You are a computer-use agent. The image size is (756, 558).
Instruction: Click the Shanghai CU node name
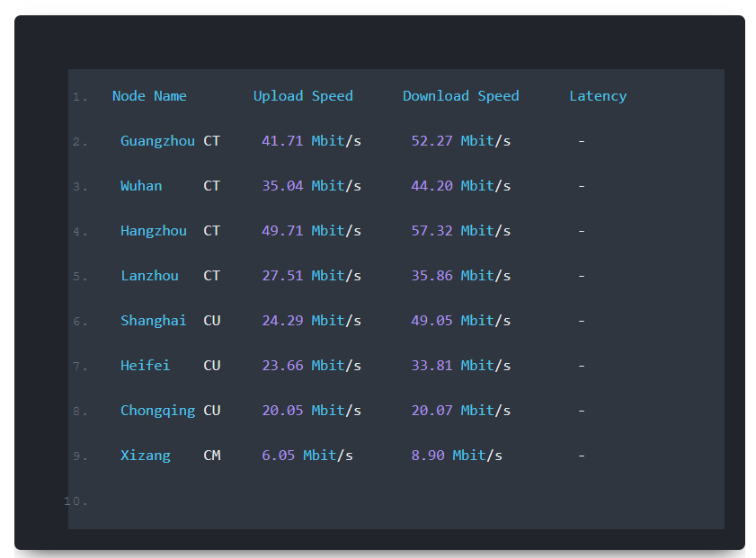click(x=154, y=320)
